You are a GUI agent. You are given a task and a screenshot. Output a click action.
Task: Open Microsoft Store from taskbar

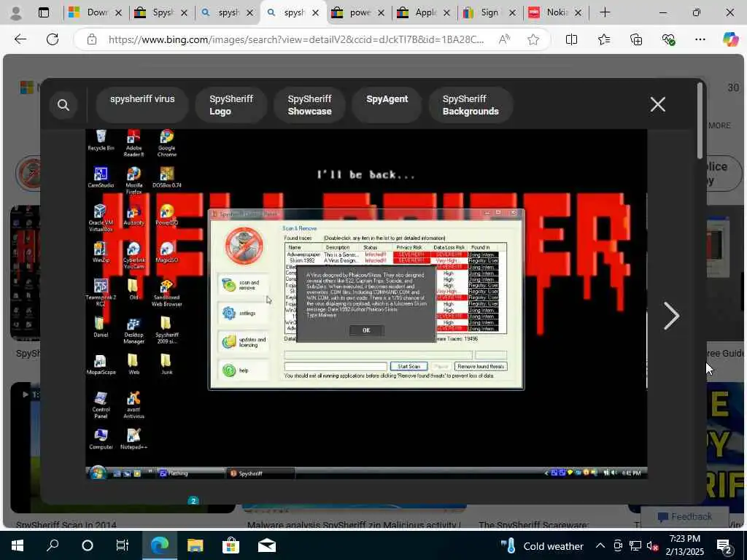[231, 545]
